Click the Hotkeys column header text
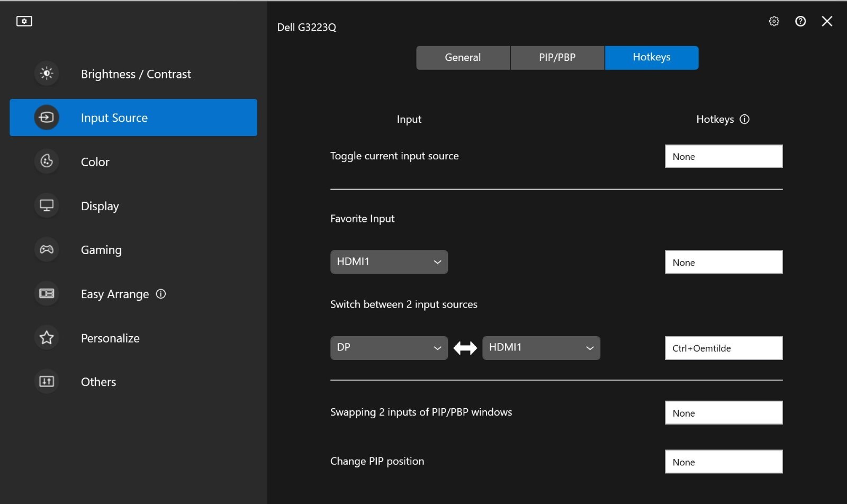847x504 pixels. (715, 119)
